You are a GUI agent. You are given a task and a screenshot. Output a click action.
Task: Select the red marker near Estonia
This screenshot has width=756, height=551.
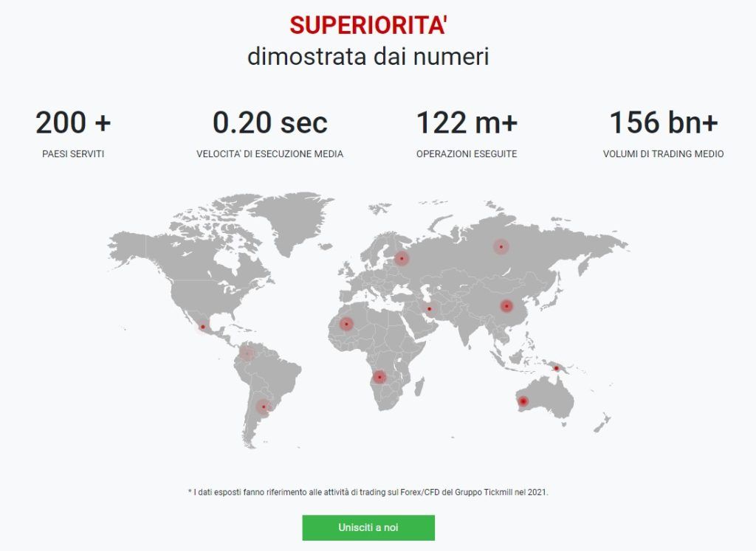tap(401, 259)
